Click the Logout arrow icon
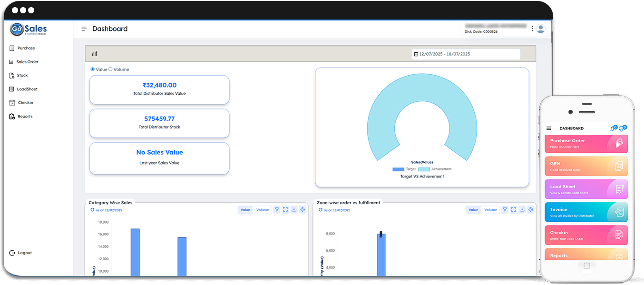The height and width of the screenshot is (285, 644). pyautogui.click(x=12, y=253)
